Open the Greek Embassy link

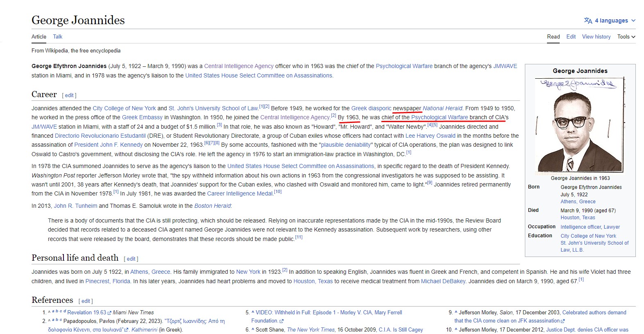point(142,117)
